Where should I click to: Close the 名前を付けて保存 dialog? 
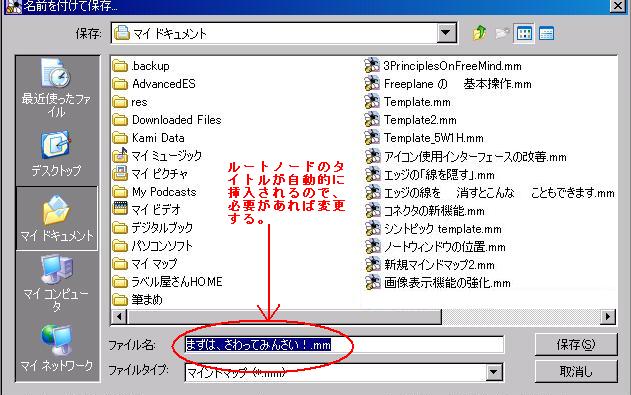[618, 6]
